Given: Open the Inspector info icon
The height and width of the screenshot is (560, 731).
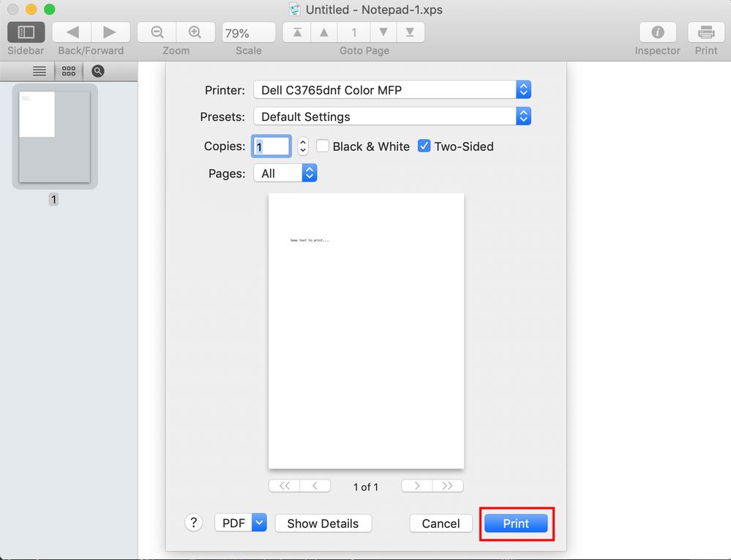Looking at the screenshot, I should [657, 32].
